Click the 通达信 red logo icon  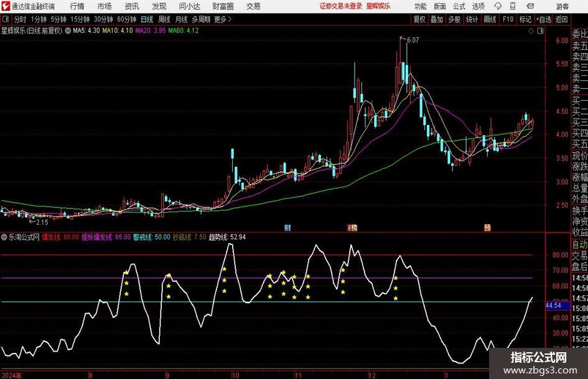[6, 6]
